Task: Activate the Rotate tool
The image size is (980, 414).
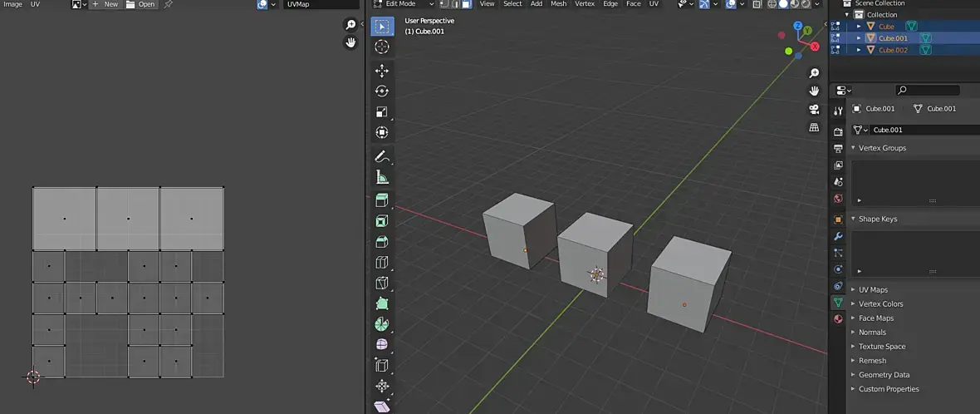Action: coord(382,91)
